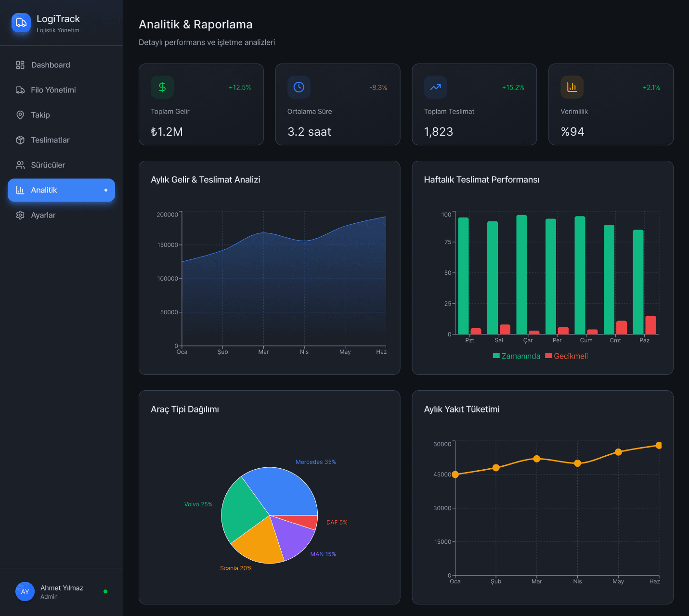Viewport: 689px width, 616px height.
Task: Click the dollar icon on Toplam Gelir card
Action: tap(162, 87)
